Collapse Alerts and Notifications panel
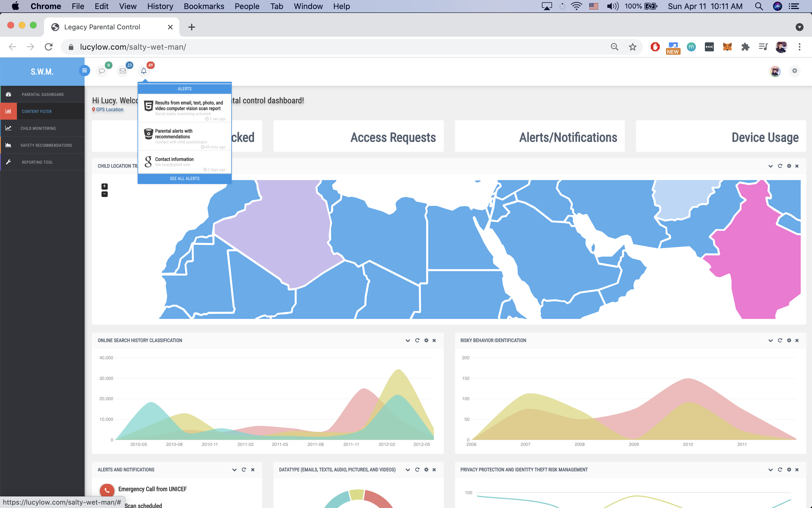Image resolution: width=812 pixels, height=508 pixels. pos(235,470)
